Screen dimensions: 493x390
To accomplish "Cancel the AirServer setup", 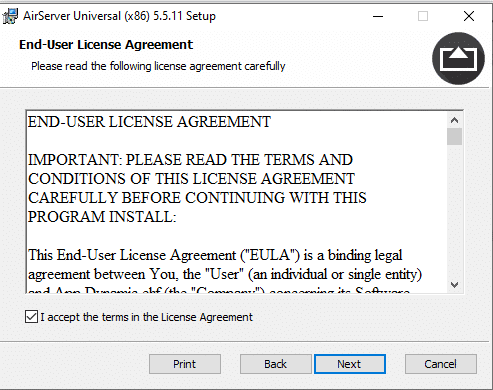I will (441, 364).
